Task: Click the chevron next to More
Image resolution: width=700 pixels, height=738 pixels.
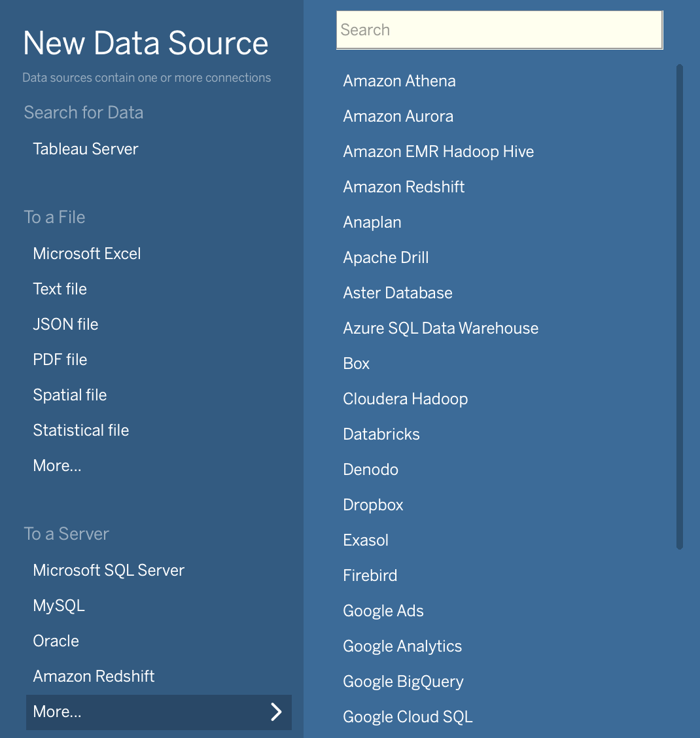Action: click(276, 712)
